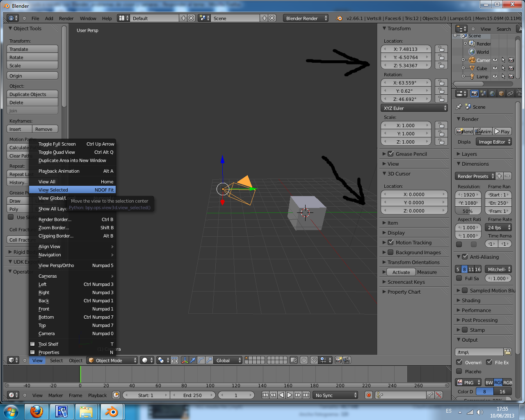Viewport: 525px width, 420px height.
Task: Toggle the snap magnet icon
Action: pos(314,360)
